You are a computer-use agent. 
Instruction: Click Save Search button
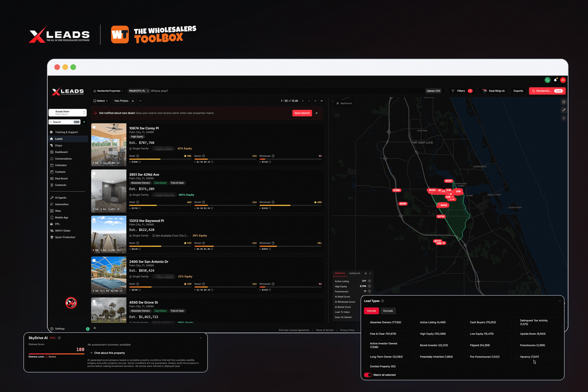coord(302,113)
